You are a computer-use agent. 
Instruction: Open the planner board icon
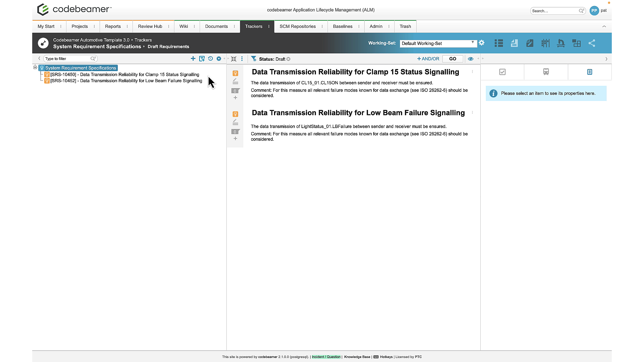577,43
